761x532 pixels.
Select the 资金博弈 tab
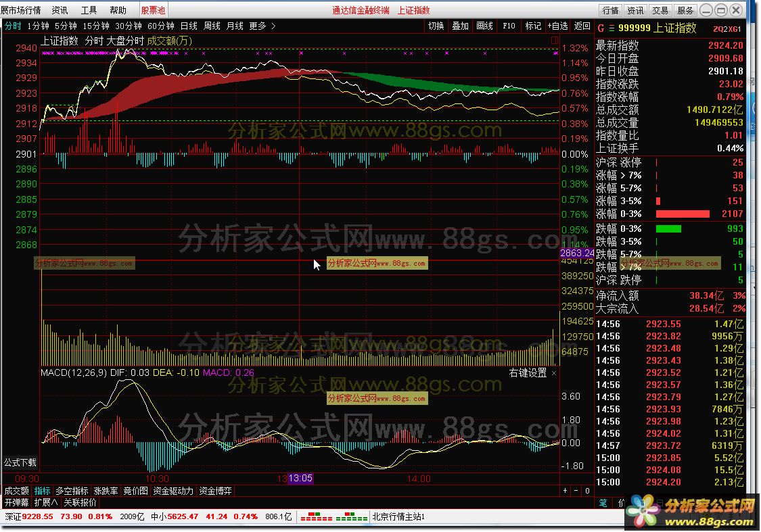(x=215, y=491)
